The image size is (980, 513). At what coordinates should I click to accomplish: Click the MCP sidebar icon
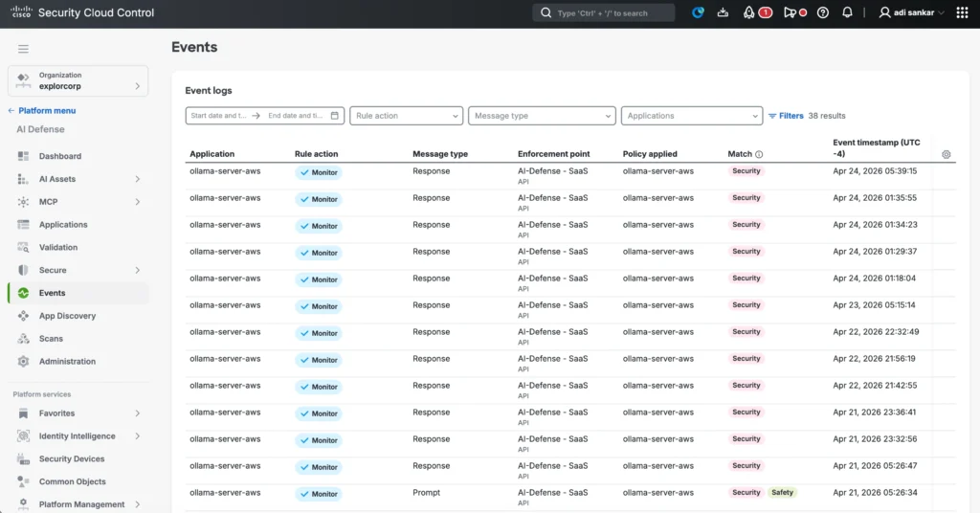23,202
